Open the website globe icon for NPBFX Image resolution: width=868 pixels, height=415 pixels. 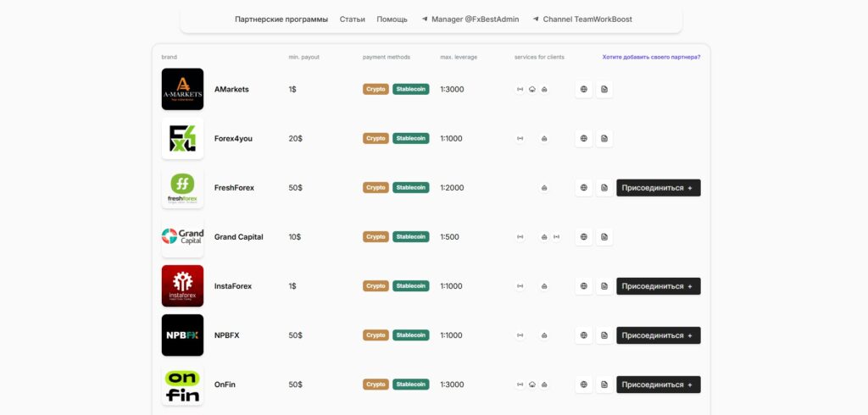[x=583, y=335]
